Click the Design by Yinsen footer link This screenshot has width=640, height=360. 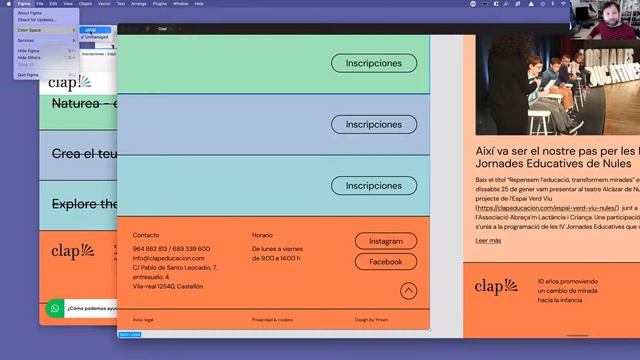point(371,320)
